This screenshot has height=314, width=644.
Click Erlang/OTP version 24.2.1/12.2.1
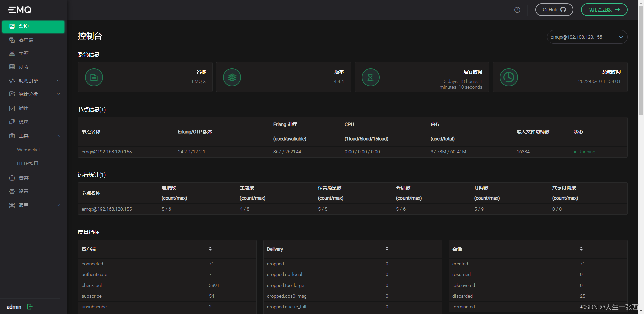[192, 152]
